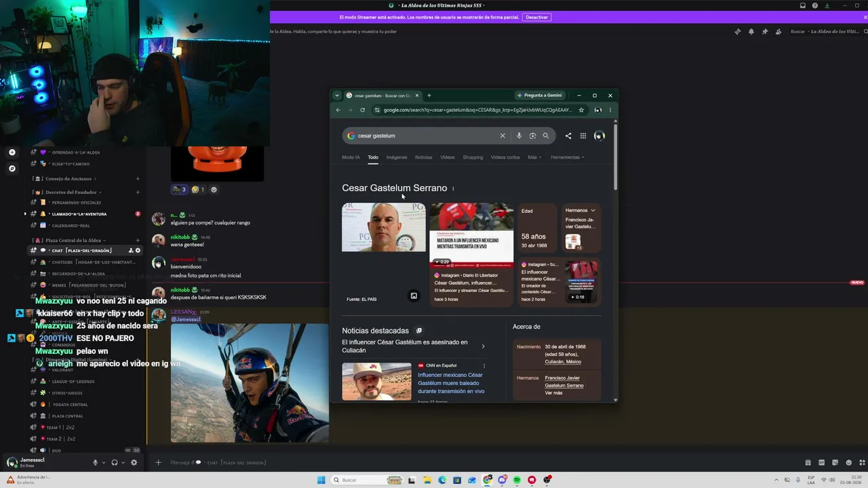This screenshot has height=488, width=868.
Task: Open notification settings bell in Discord header
Action: 751,31
